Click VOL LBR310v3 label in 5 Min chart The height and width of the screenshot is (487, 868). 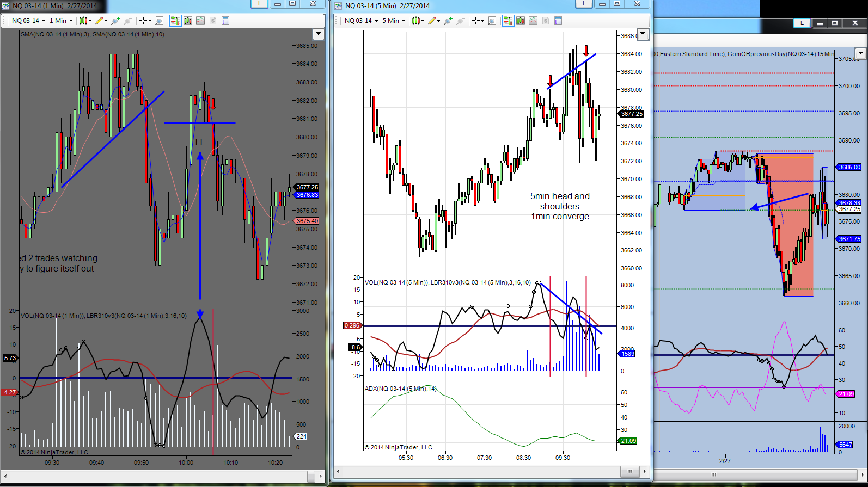point(448,282)
